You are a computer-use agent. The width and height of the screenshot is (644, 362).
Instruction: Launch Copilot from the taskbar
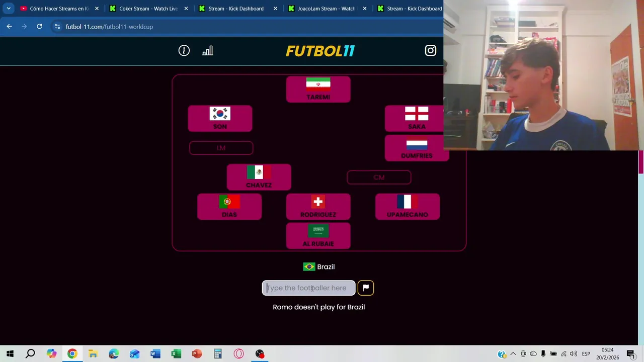tap(51, 354)
